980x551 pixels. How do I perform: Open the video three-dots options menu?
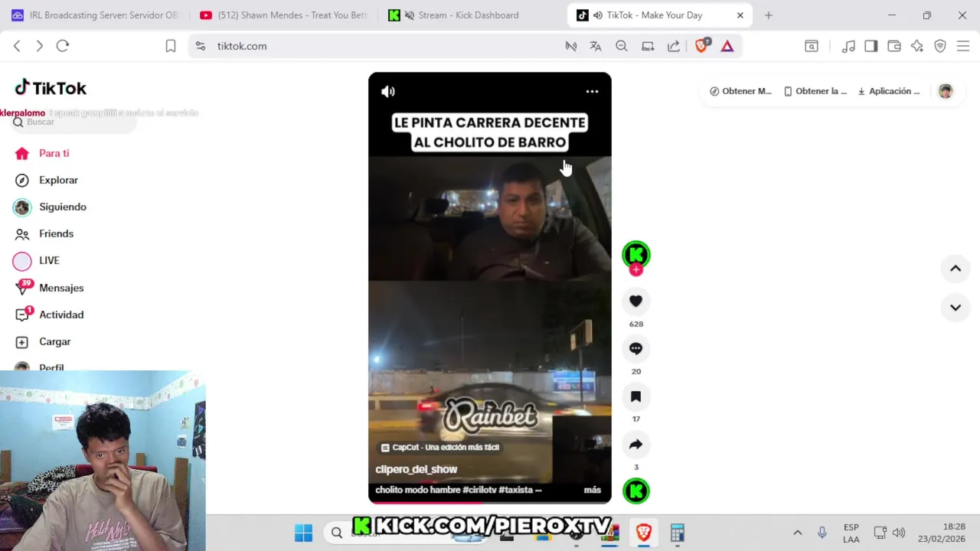[x=592, y=91]
